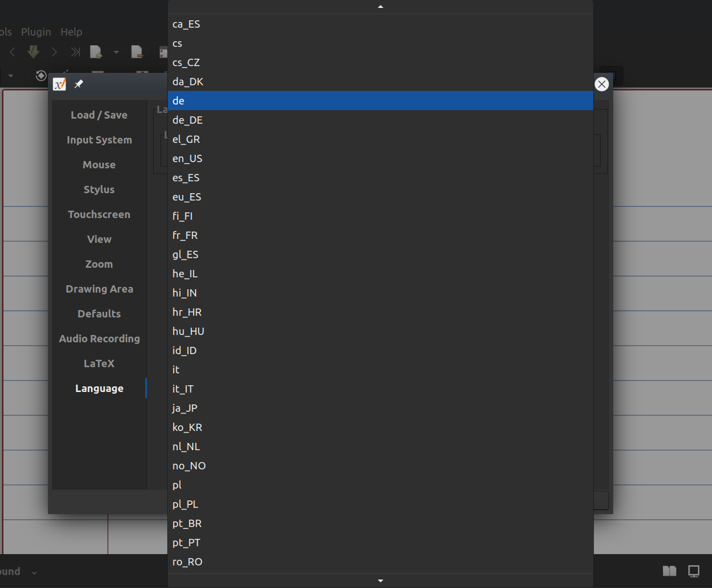Switch to the Audio Recording settings section
The image size is (712, 588).
click(99, 338)
